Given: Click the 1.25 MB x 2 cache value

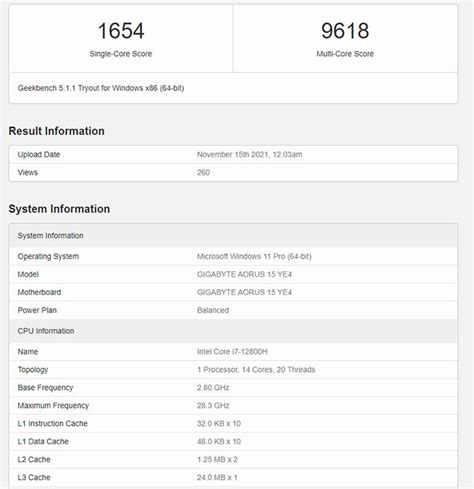Looking at the screenshot, I should point(217,459).
